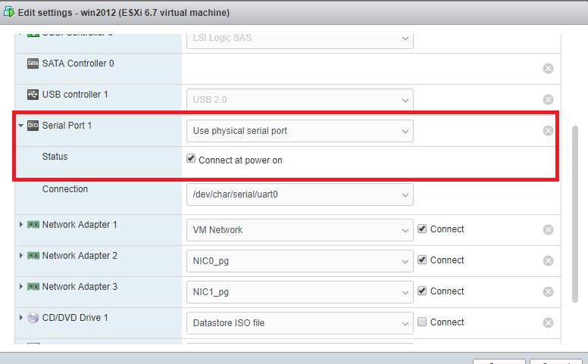Open the NIC0_pg network dropdown
The width and height of the screenshot is (588, 364).
pos(300,261)
